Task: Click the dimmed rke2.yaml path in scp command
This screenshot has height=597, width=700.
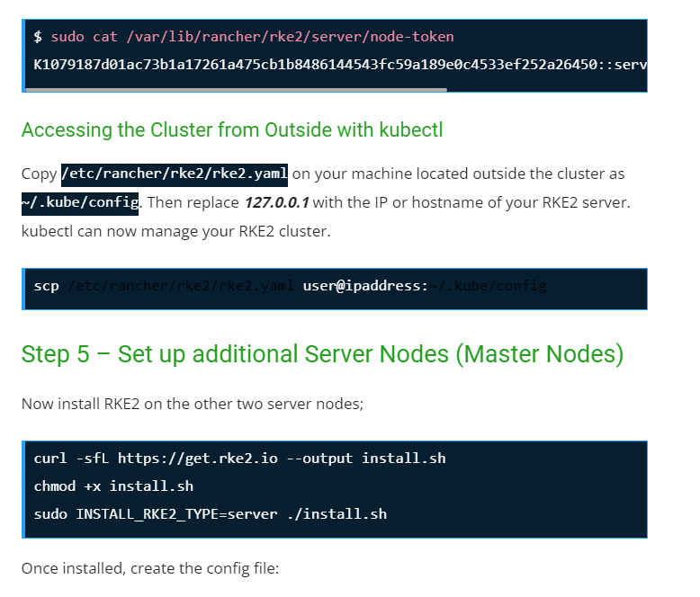Action: [x=180, y=286]
